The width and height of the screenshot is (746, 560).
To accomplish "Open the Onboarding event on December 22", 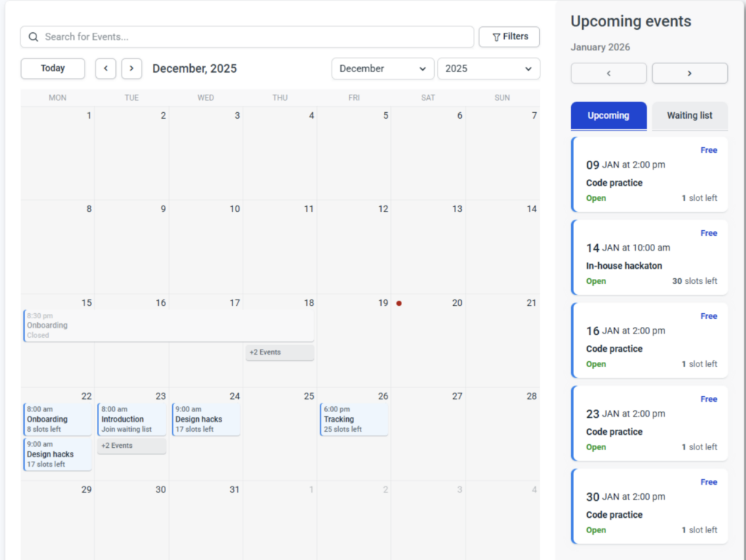I will pos(57,418).
